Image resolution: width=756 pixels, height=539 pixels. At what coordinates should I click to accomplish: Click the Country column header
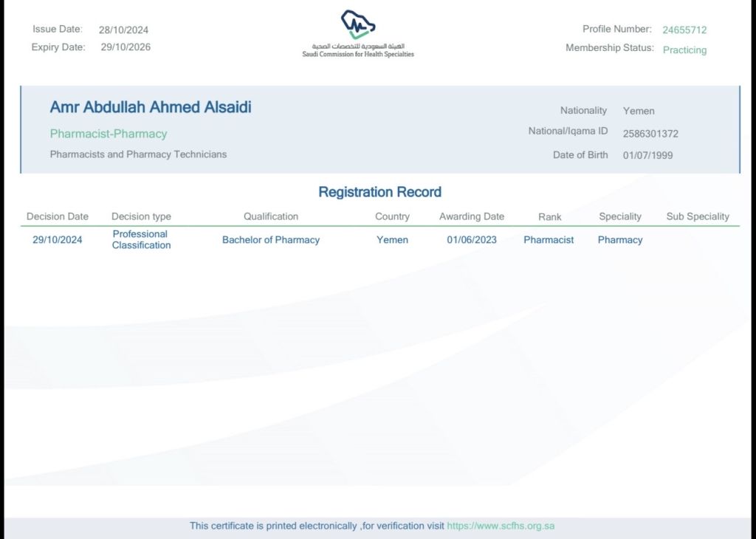pos(392,216)
